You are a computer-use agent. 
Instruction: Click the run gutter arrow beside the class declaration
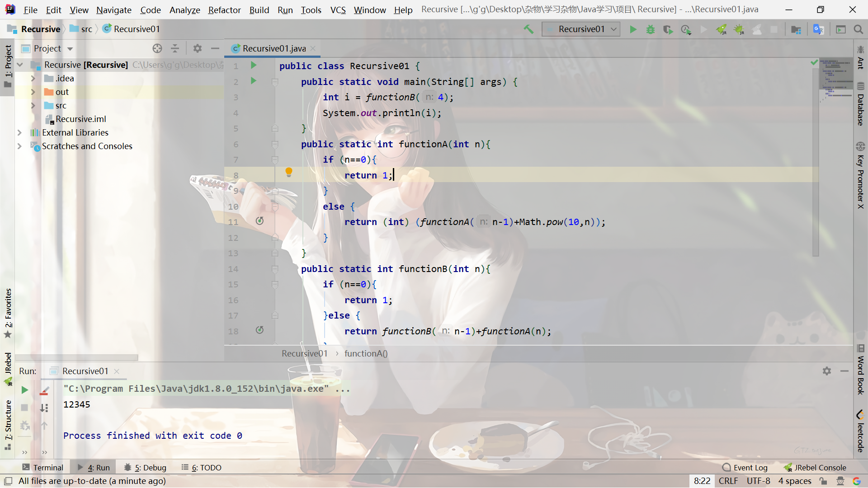(x=254, y=65)
